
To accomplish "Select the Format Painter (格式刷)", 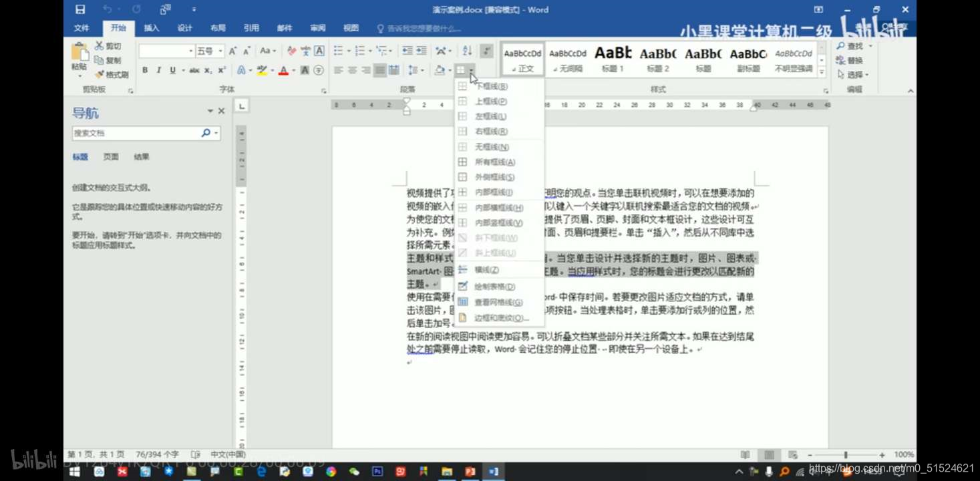I will click(x=112, y=75).
